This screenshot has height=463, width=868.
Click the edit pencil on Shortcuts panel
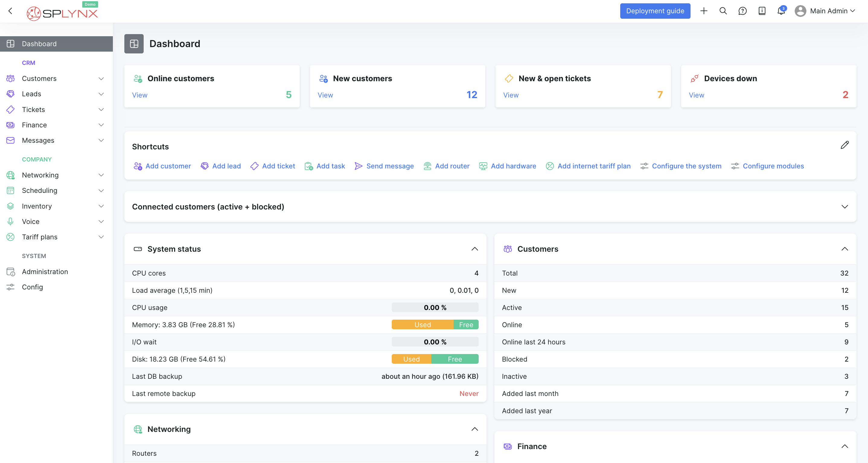pyautogui.click(x=845, y=145)
